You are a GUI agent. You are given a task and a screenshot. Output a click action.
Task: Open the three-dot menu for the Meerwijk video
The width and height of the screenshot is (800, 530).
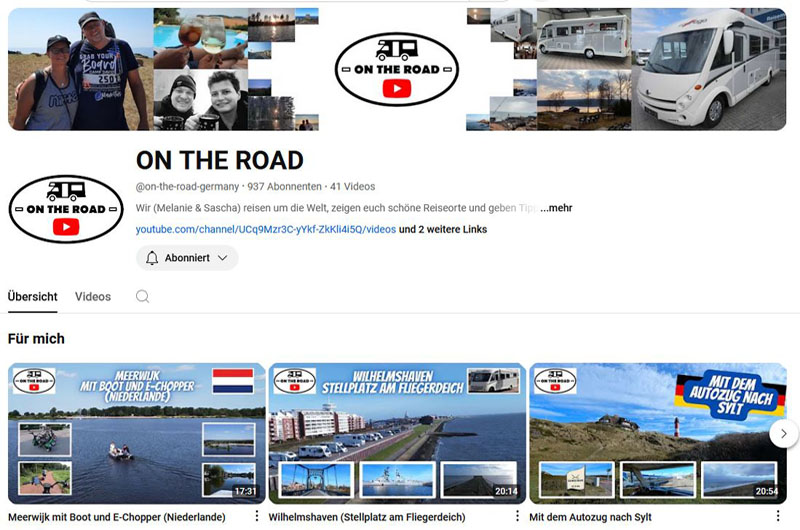(x=257, y=516)
